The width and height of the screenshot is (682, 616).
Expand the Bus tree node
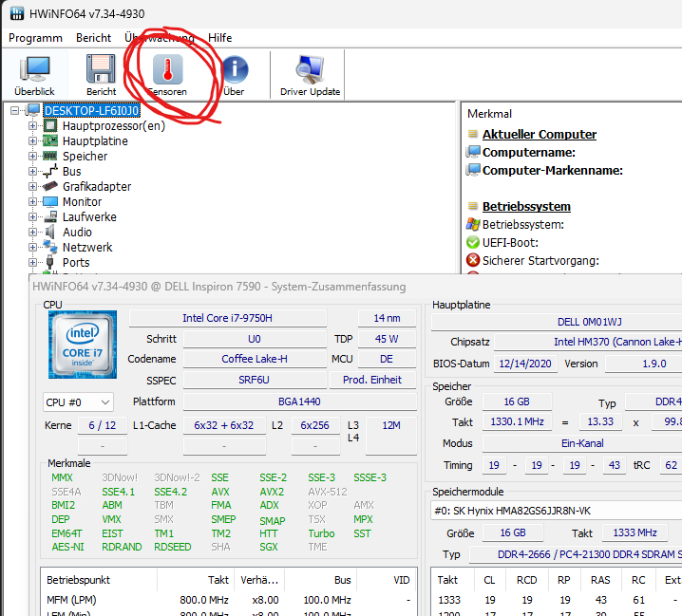pyautogui.click(x=32, y=171)
